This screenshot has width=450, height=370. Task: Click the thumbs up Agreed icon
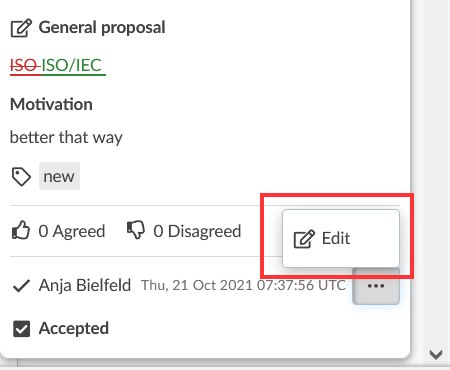click(x=21, y=230)
